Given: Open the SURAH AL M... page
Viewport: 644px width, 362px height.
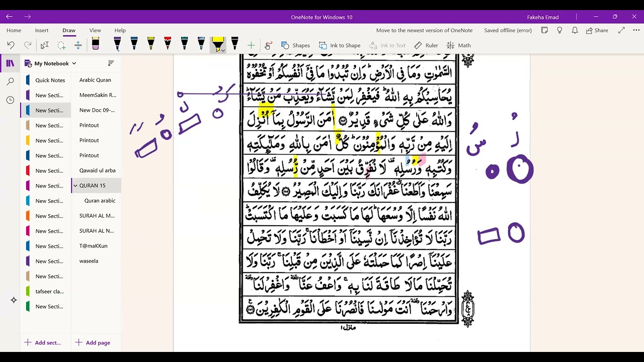Looking at the screenshot, I should tap(96, 216).
